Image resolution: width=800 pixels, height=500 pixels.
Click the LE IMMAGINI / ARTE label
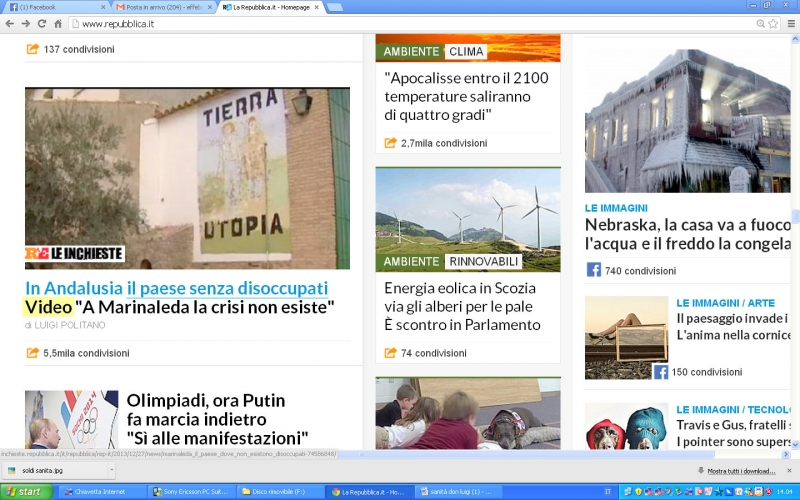pos(726,303)
